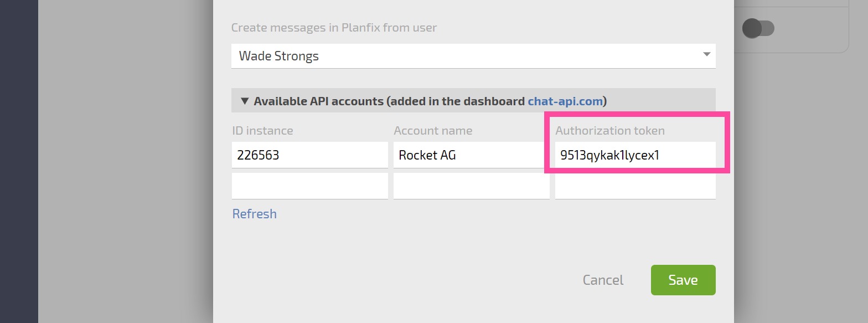The height and width of the screenshot is (323, 868).
Task: Click the empty second-row Authorization token field
Action: coord(635,186)
